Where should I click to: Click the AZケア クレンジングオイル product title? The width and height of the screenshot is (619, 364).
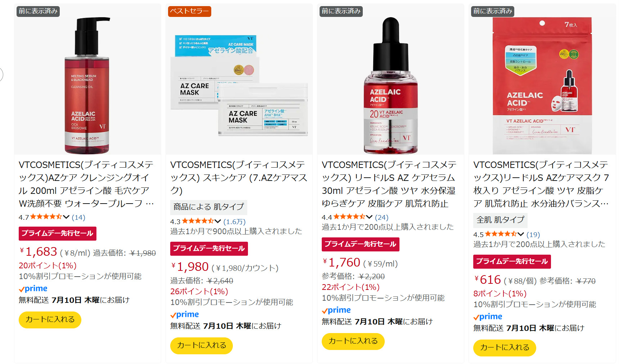(x=86, y=184)
